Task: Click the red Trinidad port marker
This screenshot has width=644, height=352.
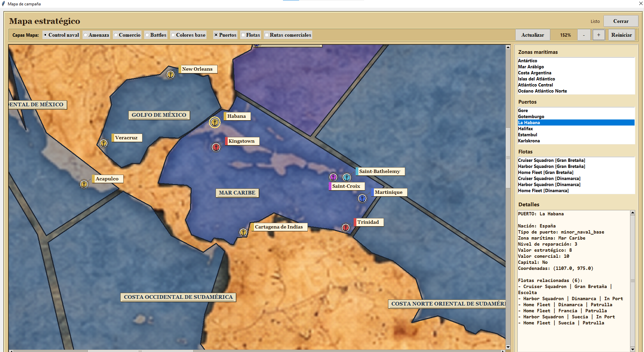Action: click(x=346, y=228)
